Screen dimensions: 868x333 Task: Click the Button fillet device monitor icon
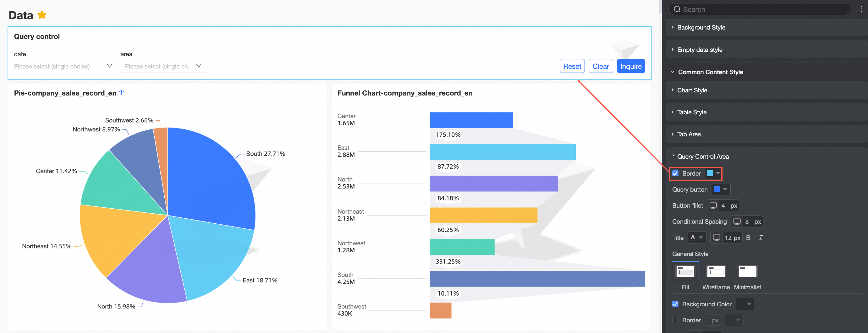713,205
